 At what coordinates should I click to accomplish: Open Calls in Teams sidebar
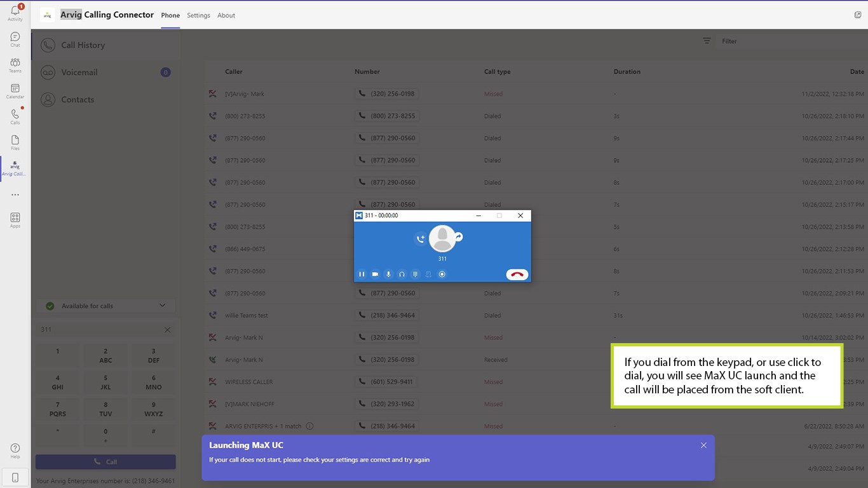pyautogui.click(x=15, y=117)
